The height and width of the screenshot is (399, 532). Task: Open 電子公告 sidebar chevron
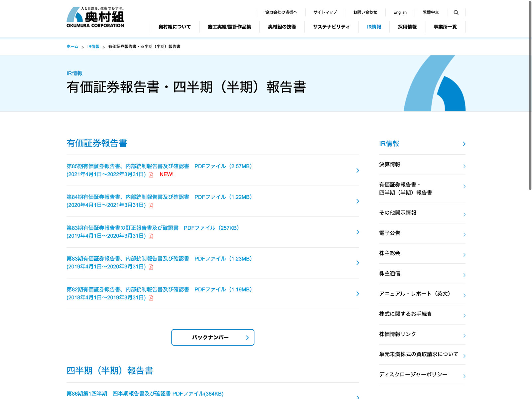tap(464, 235)
